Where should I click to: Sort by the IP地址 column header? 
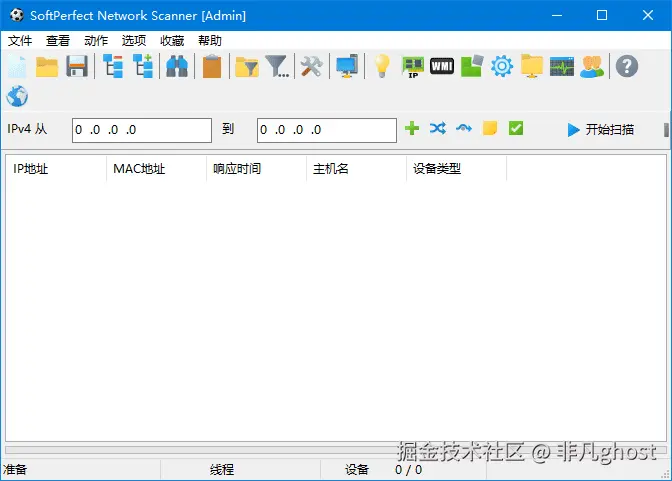56,169
